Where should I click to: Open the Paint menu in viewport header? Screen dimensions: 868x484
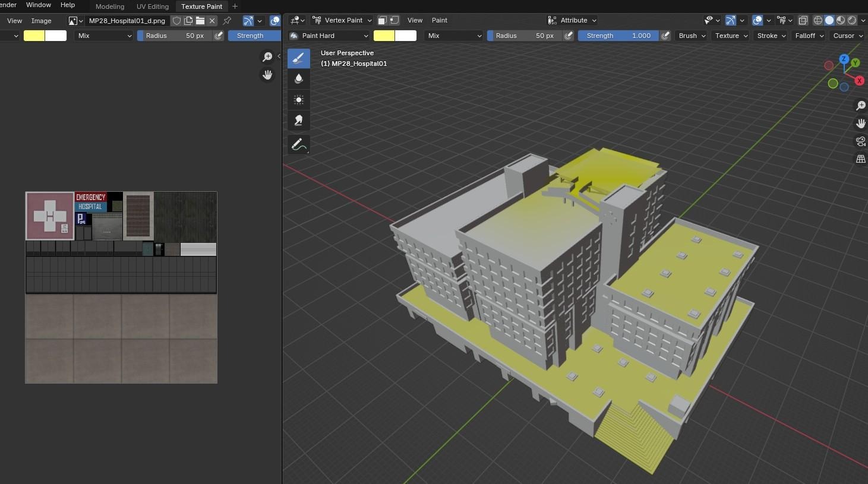(440, 20)
